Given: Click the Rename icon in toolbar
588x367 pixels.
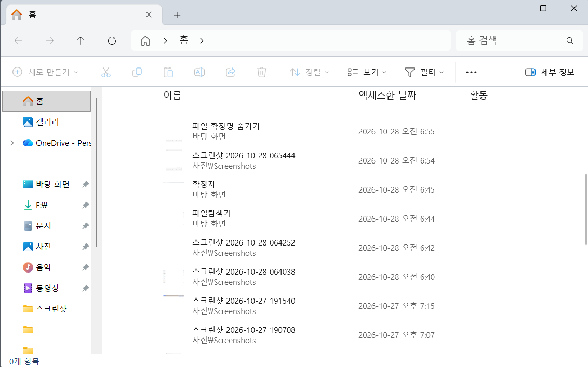Looking at the screenshot, I should coord(199,72).
